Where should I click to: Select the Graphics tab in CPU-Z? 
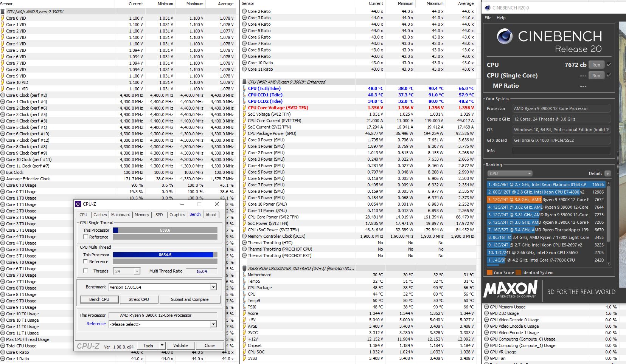[x=177, y=215]
